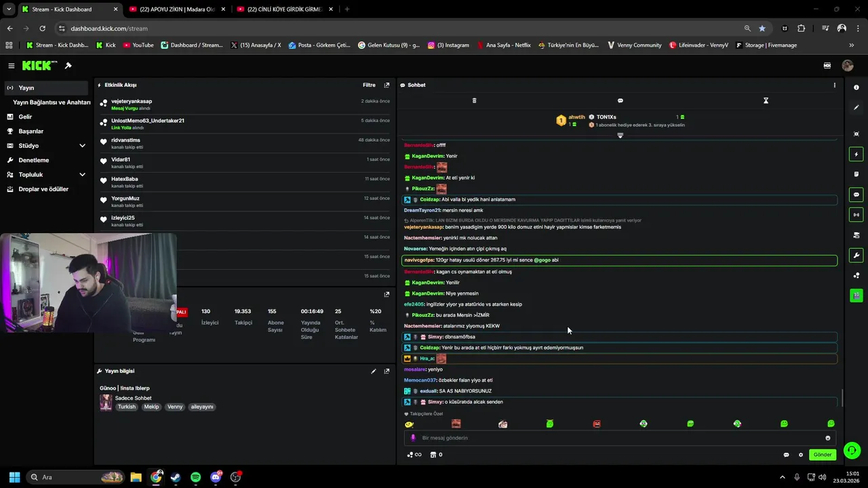
Task: Toggle the chat widget in right sidebar
Action: click(856, 195)
